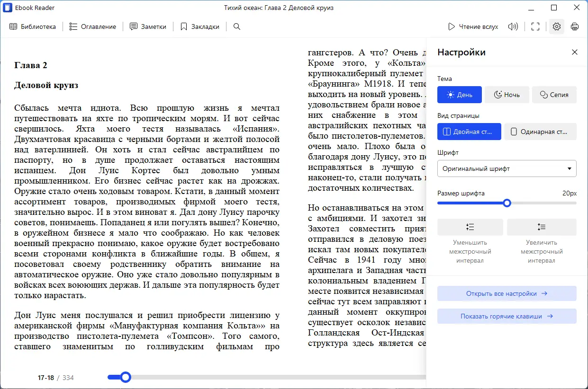
Task: Decrease line spacing via Уменьшить межстрочный интервал
Action: pos(470,227)
